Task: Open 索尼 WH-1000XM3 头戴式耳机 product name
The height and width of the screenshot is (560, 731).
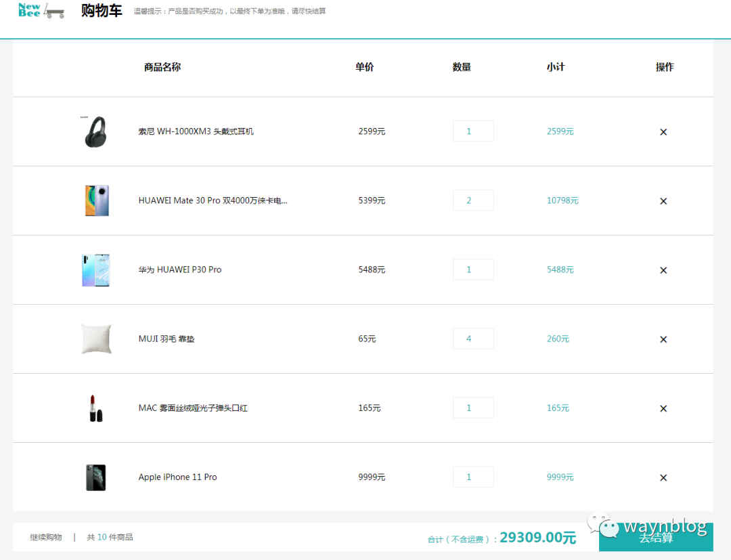Action: [196, 131]
